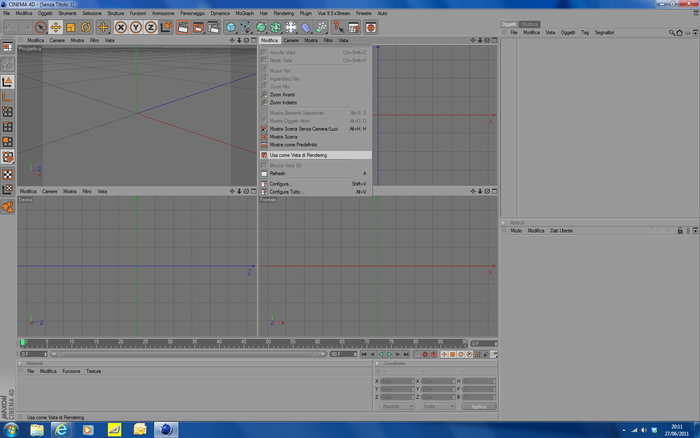700x438 pixels.
Task: Activate the Rotate tool
Action: (86, 28)
